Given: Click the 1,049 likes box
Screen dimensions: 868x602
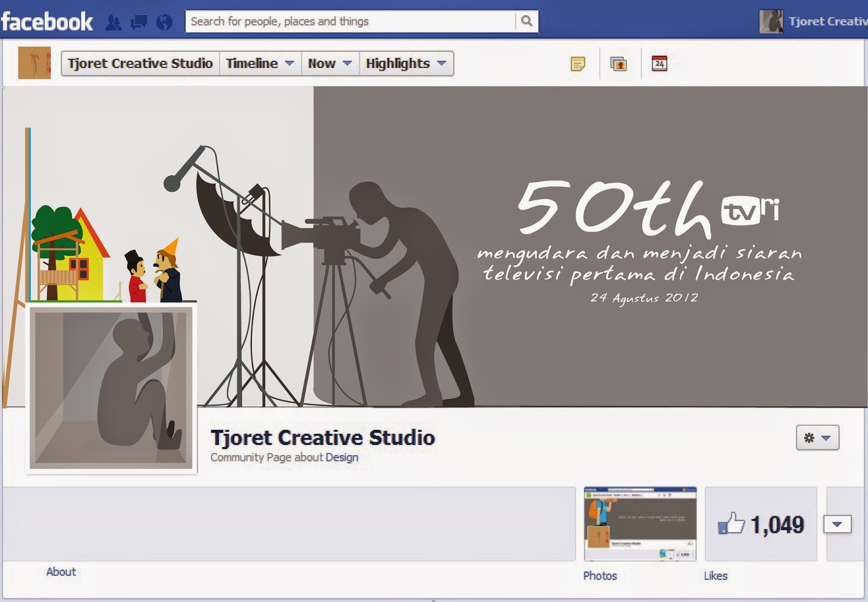Looking at the screenshot, I should tap(761, 524).
